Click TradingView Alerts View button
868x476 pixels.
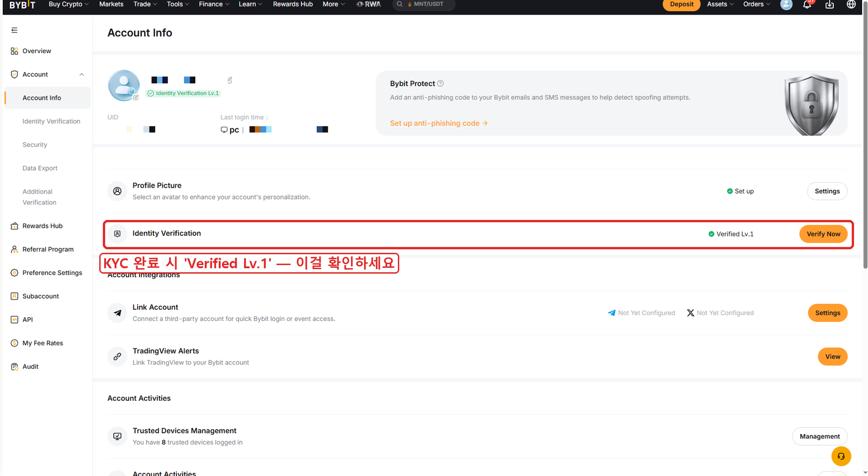pyautogui.click(x=832, y=357)
